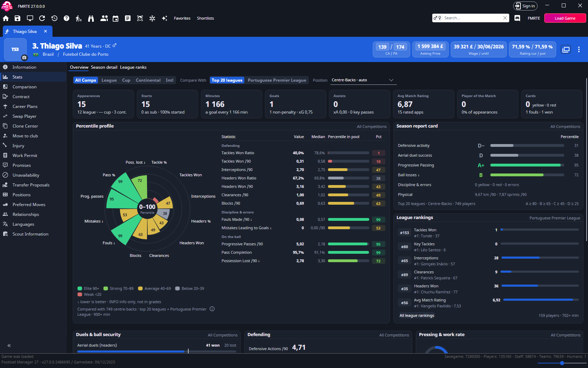
Task: Collapse the sidebar with double chevron
Action: click(9, 345)
